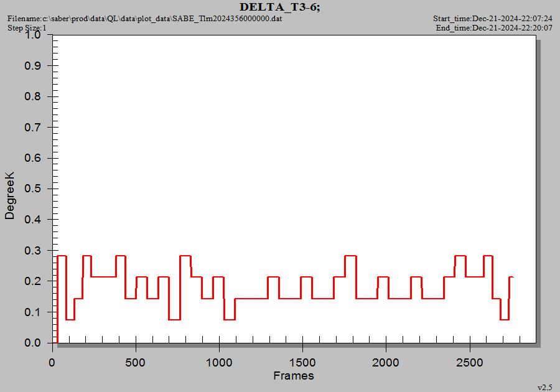Image resolution: width=560 pixels, height=392 pixels.
Task: Click the Frames x-axis label
Action: [x=294, y=376]
